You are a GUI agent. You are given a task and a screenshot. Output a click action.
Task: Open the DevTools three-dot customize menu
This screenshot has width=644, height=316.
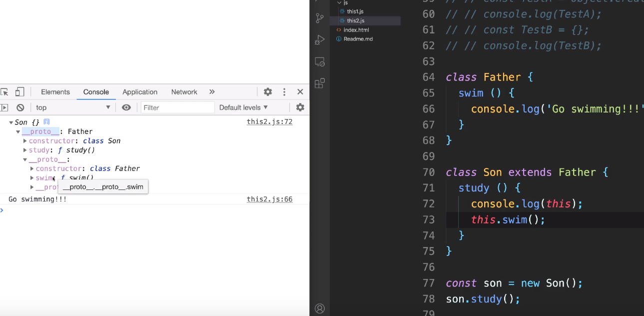coord(284,92)
